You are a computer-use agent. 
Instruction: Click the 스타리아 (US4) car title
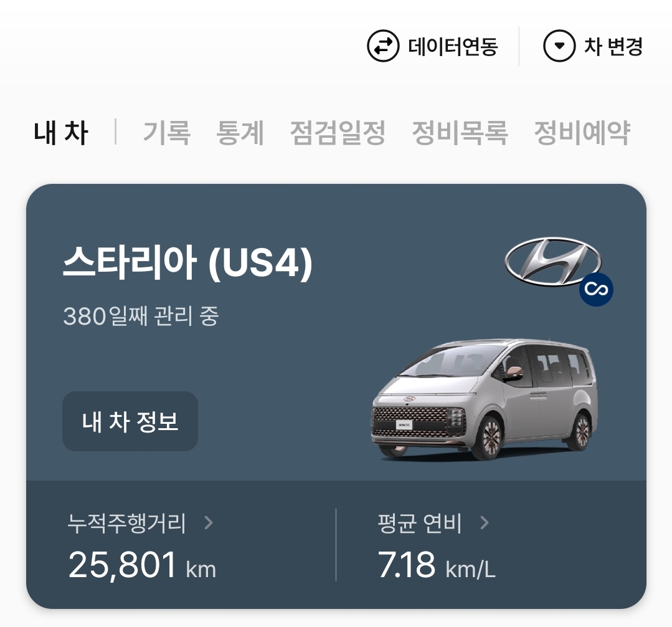coord(187,262)
